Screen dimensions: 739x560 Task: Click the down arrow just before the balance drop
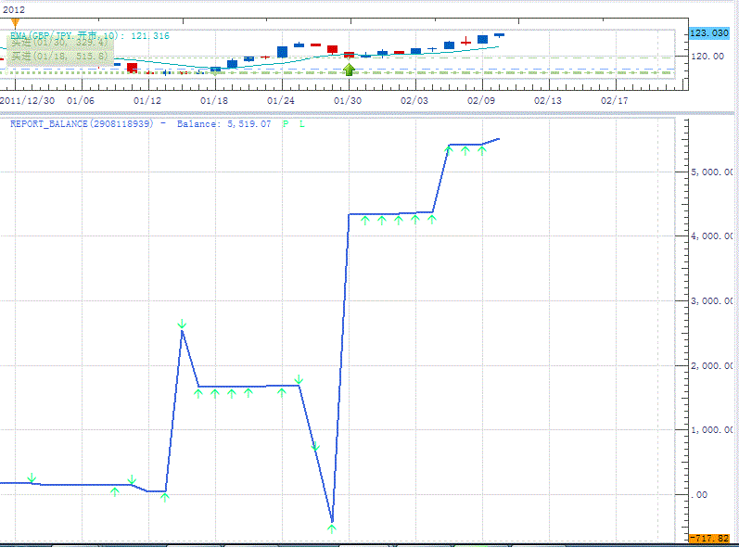[x=299, y=379]
